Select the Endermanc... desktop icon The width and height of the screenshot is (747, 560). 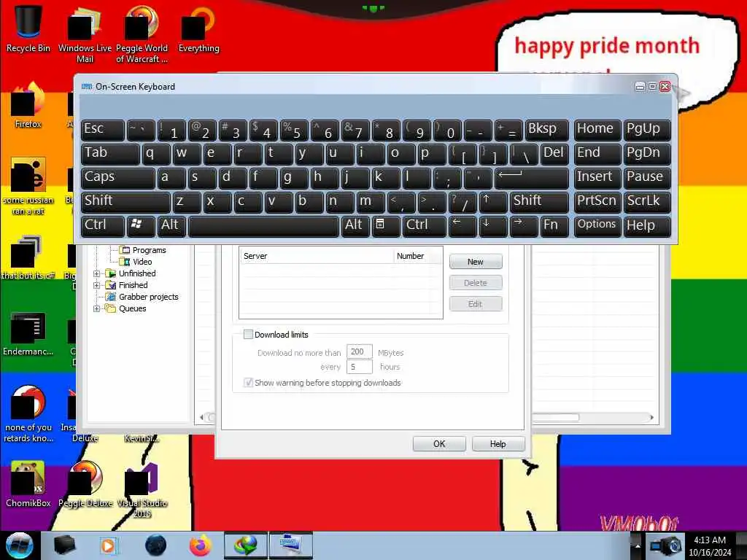coord(28,333)
